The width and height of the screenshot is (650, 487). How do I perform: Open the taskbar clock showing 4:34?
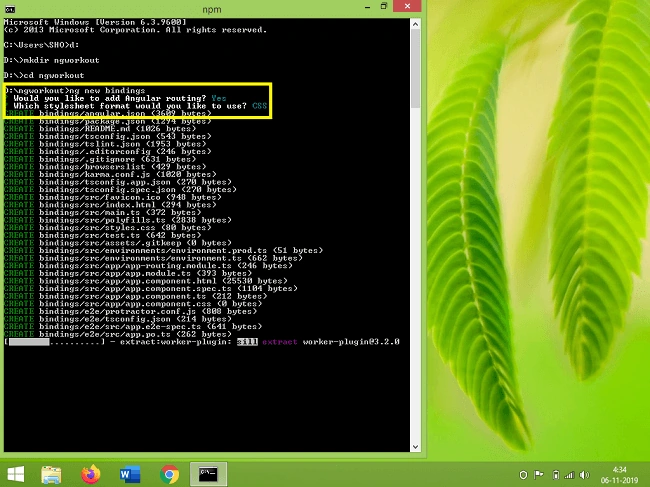[x=619, y=475]
